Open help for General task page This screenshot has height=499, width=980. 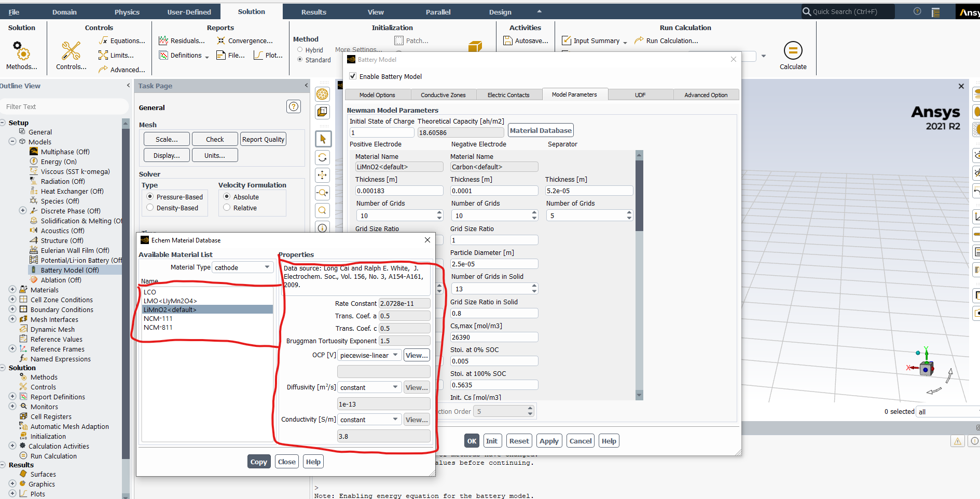(x=294, y=106)
